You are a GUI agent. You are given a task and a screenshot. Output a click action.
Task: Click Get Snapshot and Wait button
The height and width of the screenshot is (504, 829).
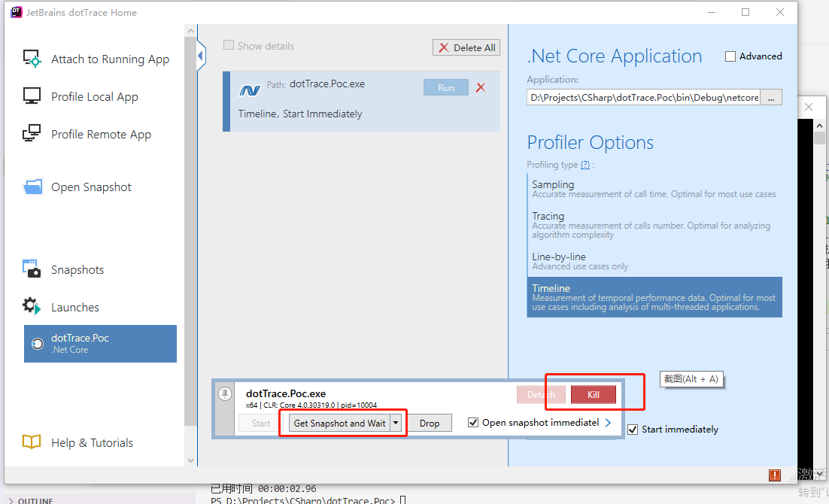pos(339,423)
